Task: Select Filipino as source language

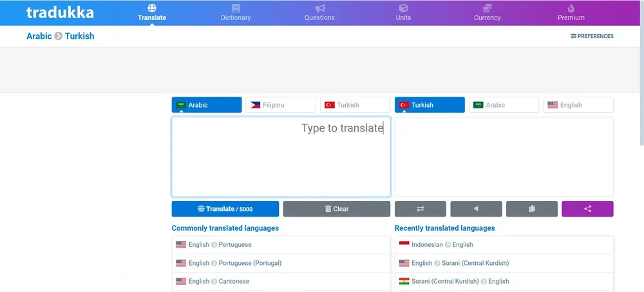Action: 281,105
